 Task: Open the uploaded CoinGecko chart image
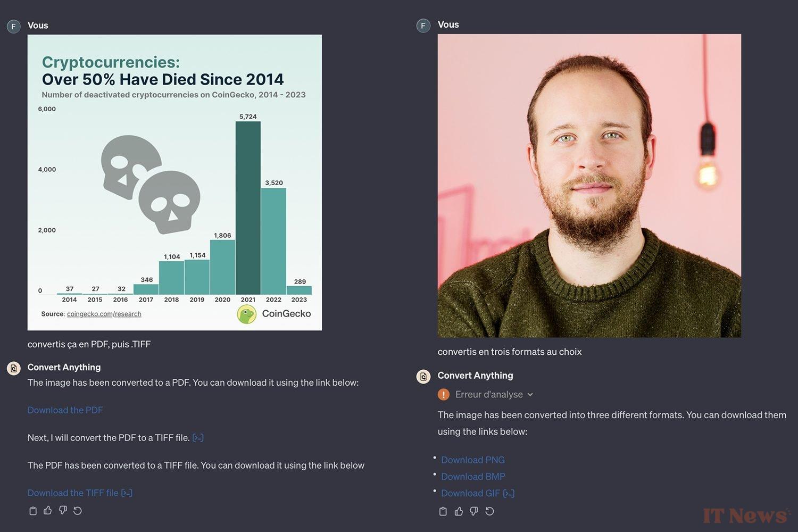point(174,182)
